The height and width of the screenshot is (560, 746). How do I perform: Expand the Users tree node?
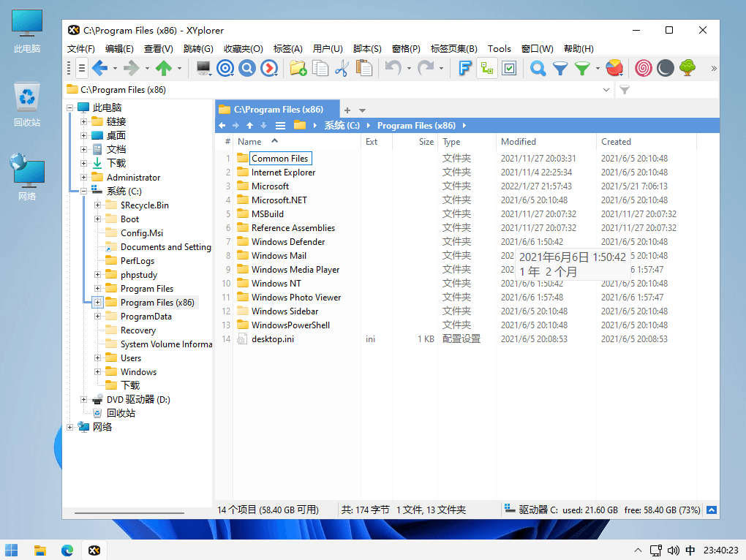[x=97, y=358]
